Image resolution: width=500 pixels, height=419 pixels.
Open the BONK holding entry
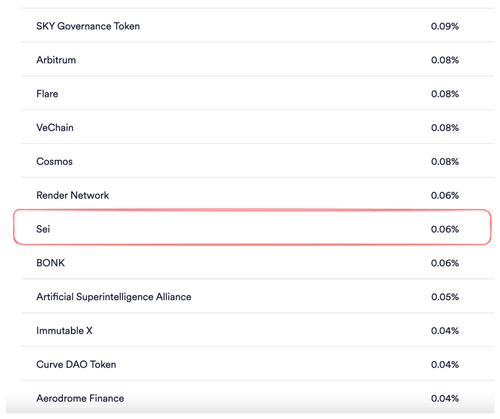257,263
